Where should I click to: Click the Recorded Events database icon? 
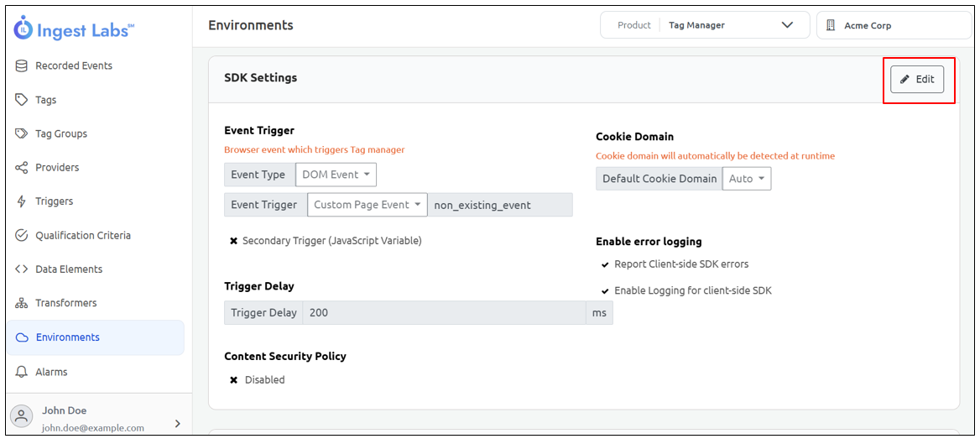tap(22, 65)
